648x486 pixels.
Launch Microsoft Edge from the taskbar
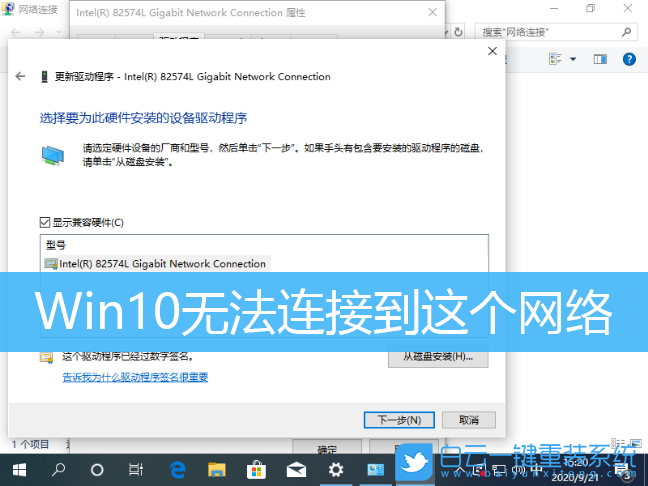pos(178,470)
